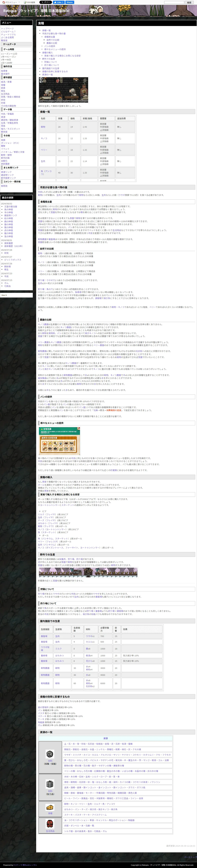Open the 資源 header link in resource table
Image resolution: width=197 pixels, height=868 pixels.
pos(105,738)
